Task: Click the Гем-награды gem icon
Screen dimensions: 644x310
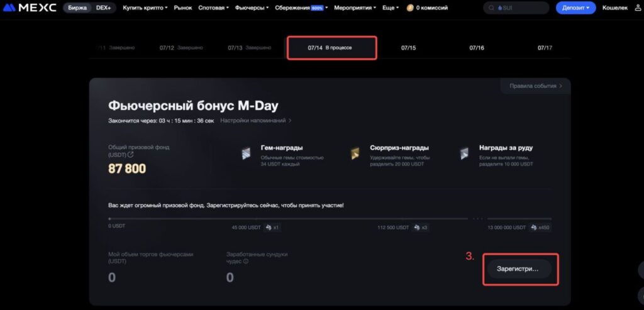Action: [x=247, y=154]
